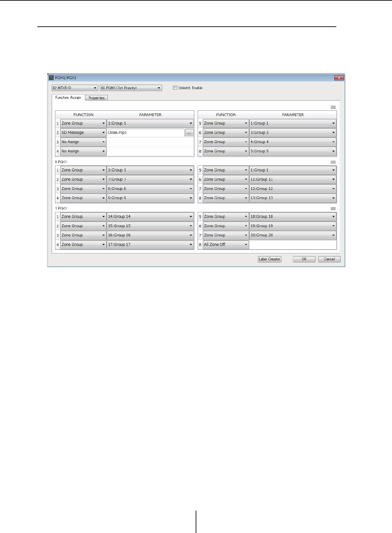Open the 3:Group 3 parameter dropdown
This screenshot has height=533, width=392.
(293, 133)
